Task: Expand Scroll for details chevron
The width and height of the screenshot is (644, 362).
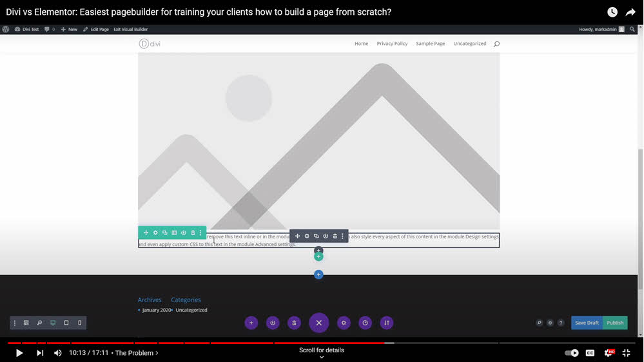Action: [x=322, y=357]
